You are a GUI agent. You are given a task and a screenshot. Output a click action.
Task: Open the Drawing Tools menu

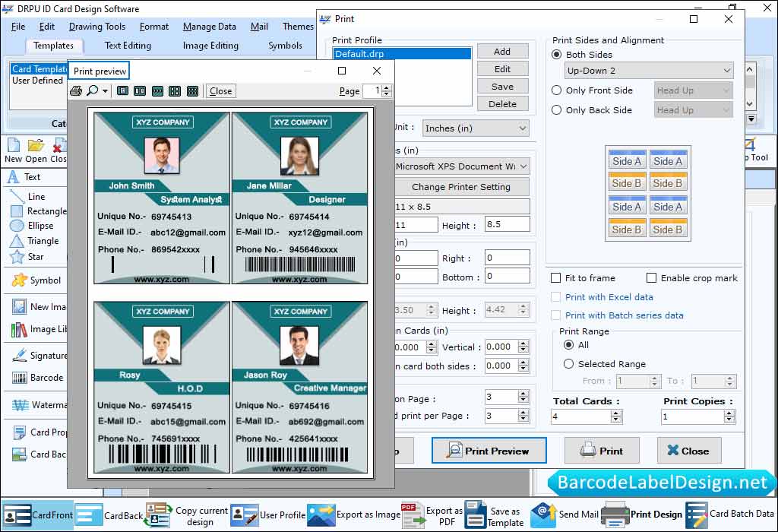pyautogui.click(x=97, y=27)
